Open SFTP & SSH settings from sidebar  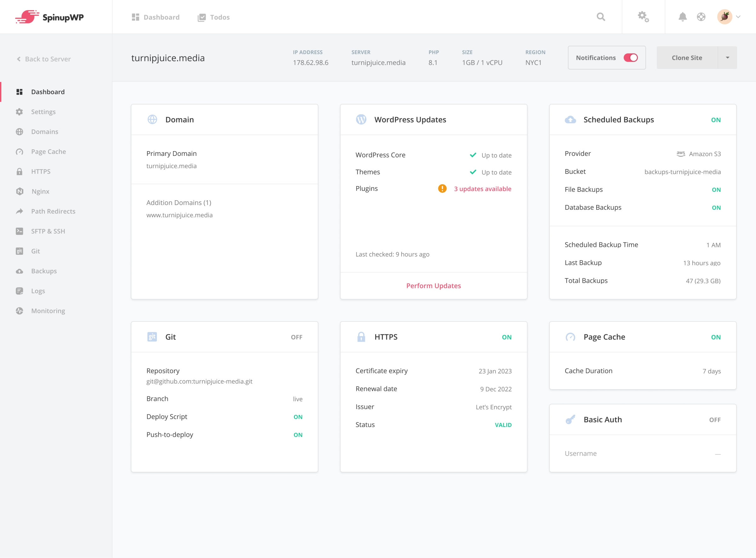click(x=48, y=231)
